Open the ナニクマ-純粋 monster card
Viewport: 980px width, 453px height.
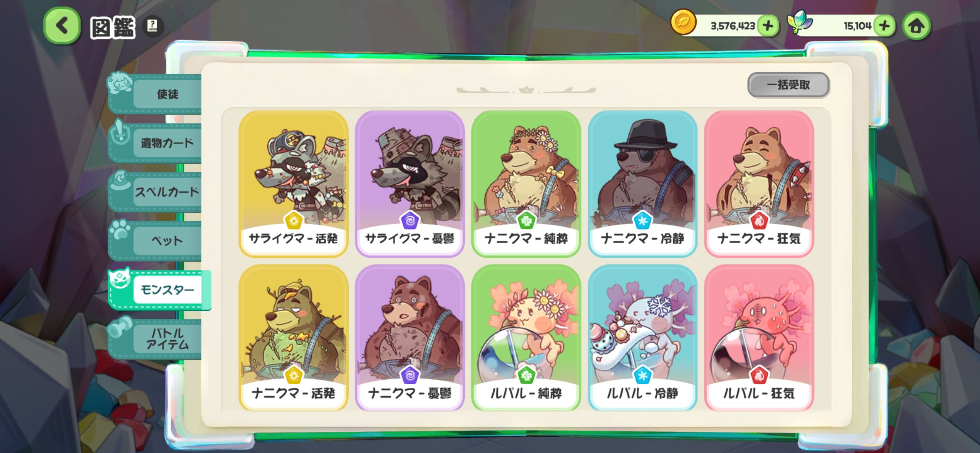pos(526,184)
